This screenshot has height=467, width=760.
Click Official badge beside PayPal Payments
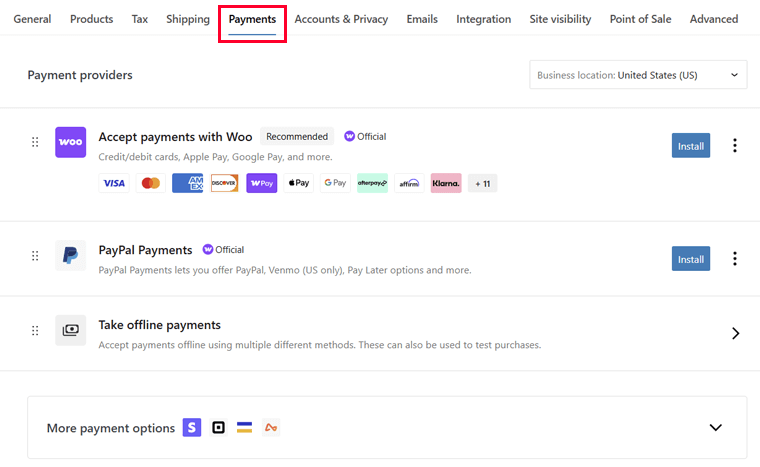pyautogui.click(x=223, y=250)
